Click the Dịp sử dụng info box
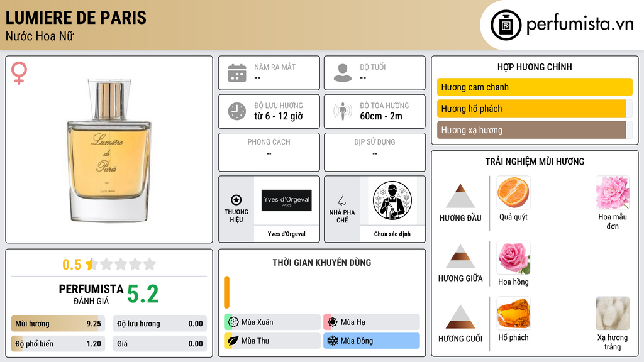The width and height of the screenshot is (644, 362). [x=375, y=152]
